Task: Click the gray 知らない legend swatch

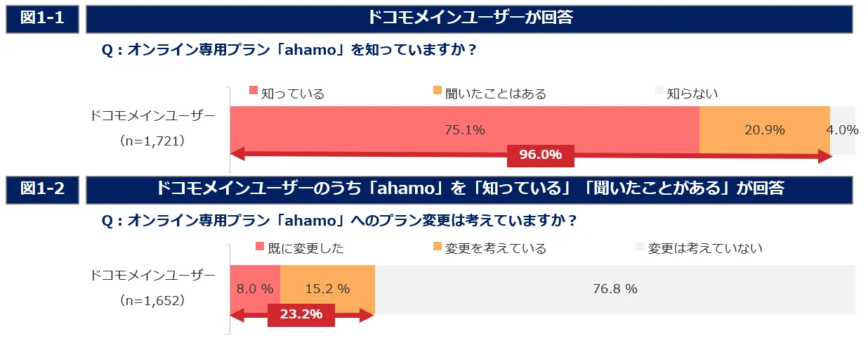Action: tap(659, 91)
